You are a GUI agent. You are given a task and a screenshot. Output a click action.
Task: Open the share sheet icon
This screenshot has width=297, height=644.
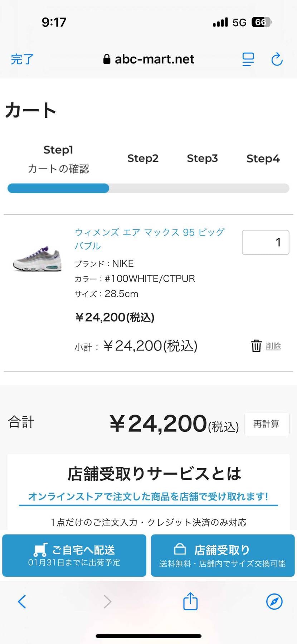pos(190,601)
